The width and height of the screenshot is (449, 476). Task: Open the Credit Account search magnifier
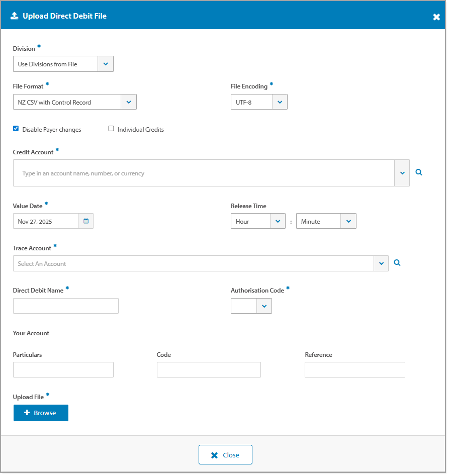coord(419,171)
